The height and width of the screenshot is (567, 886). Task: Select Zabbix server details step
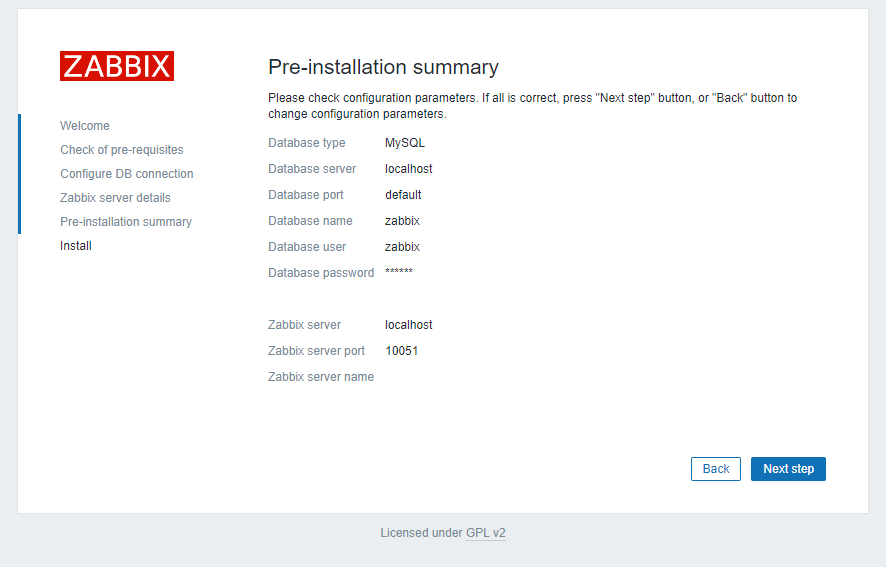(115, 198)
